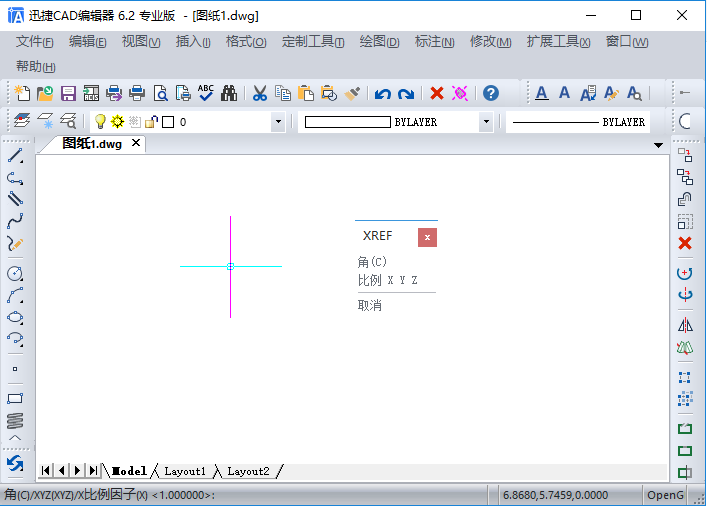The width and height of the screenshot is (707, 507).
Task: Select the Arc tool in the left toolbar
Action: (15, 296)
